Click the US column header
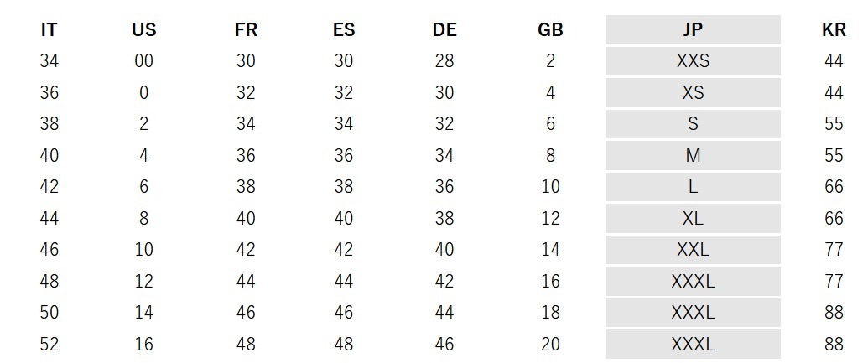 pyautogui.click(x=144, y=30)
